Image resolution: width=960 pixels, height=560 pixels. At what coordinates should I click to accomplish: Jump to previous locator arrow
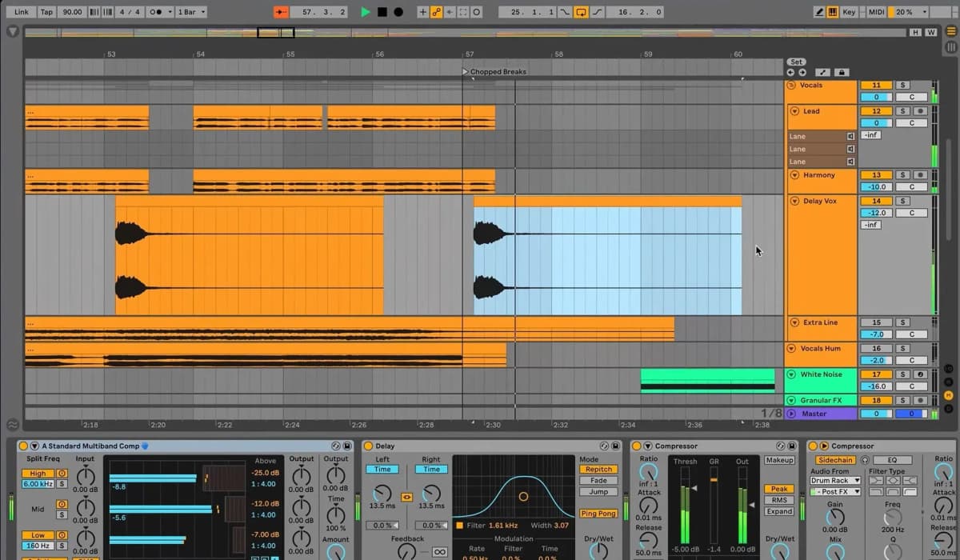(791, 72)
